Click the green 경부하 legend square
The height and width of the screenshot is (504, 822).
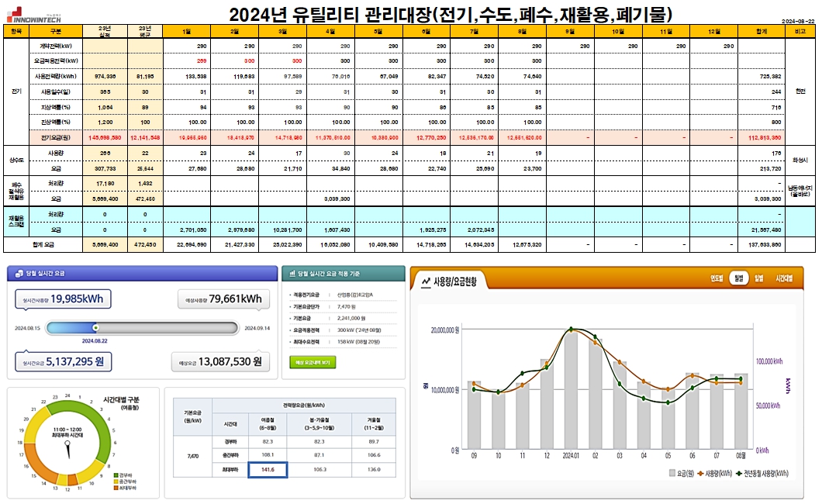pyautogui.click(x=116, y=475)
